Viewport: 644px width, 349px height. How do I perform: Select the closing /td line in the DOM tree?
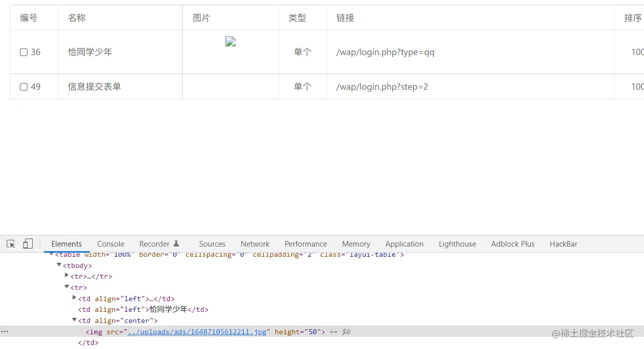[x=88, y=342]
